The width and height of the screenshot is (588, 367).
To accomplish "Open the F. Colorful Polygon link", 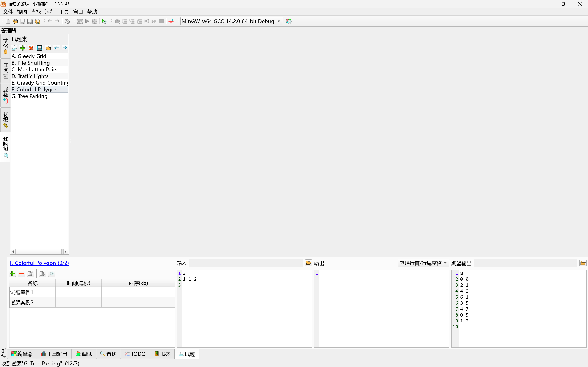I will pyautogui.click(x=39, y=263).
